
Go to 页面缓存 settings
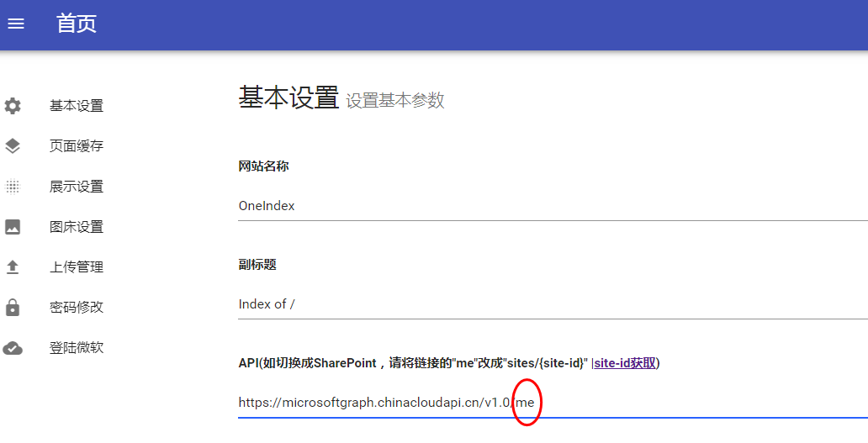coord(77,146)
